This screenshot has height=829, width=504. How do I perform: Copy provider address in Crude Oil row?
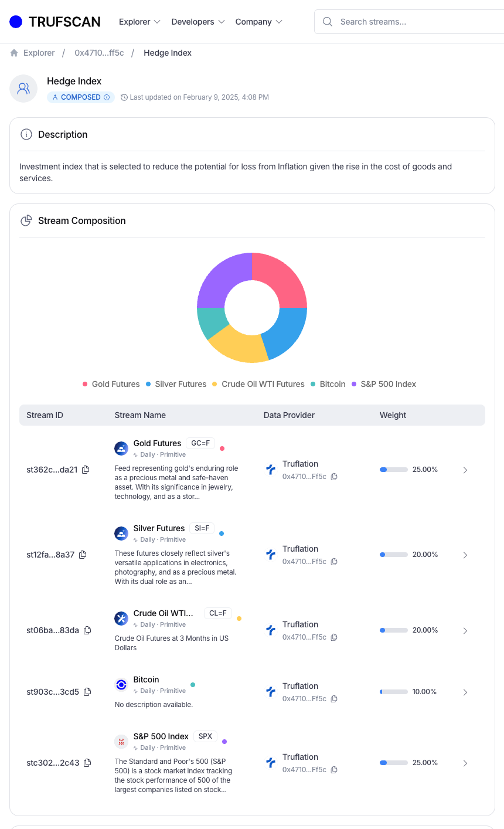click(x=334, y=637)
